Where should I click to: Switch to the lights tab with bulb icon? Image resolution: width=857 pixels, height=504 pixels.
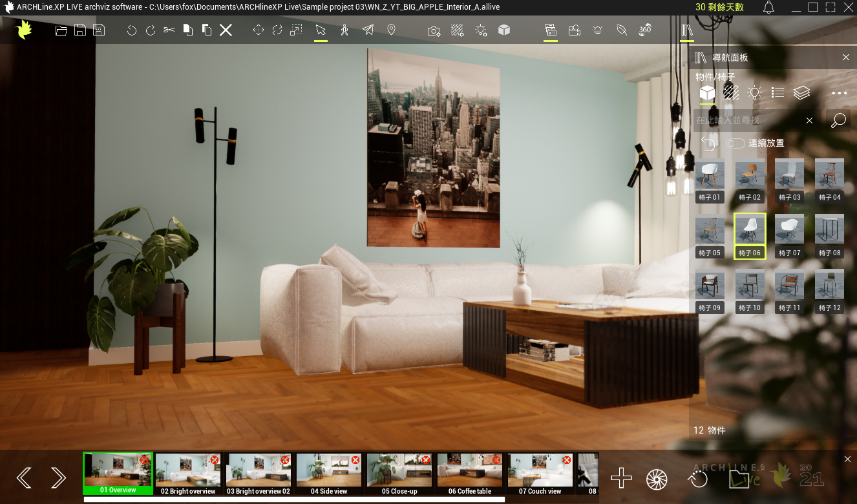tap(754, 92)
